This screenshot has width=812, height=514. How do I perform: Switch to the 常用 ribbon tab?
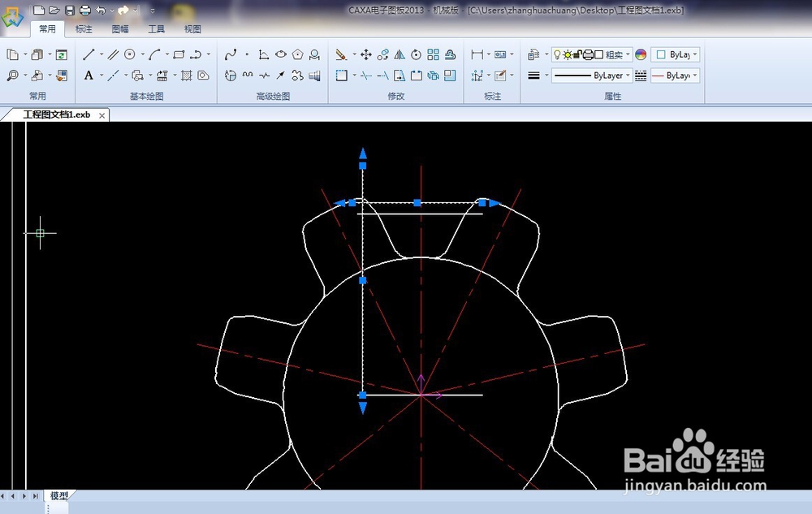tap(47, 29)
